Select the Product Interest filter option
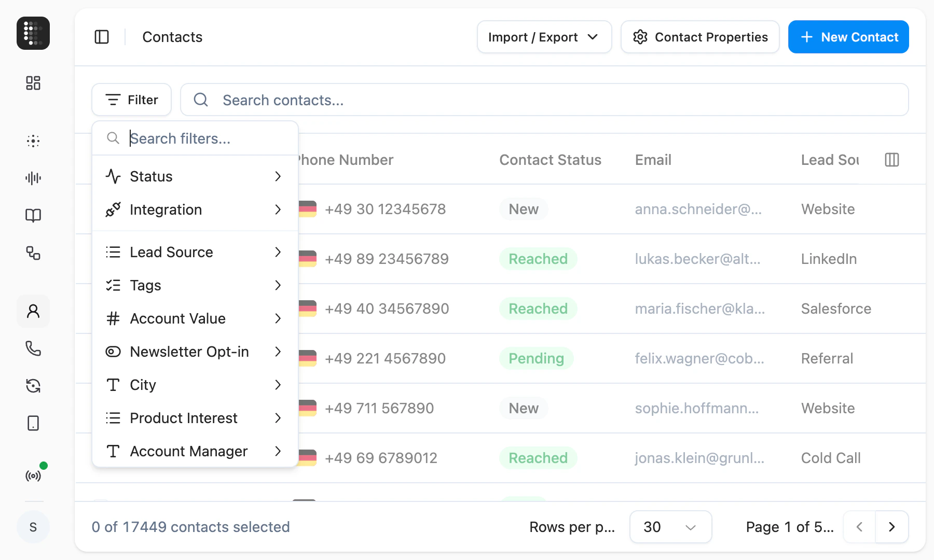Image resolution: width=934 pixels, height=560 pixels. tap(195, 418)
